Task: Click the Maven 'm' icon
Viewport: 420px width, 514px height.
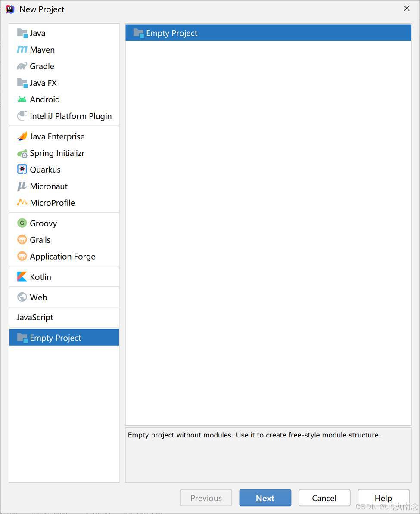Action: pyautogui.click(x=22, y=50)
